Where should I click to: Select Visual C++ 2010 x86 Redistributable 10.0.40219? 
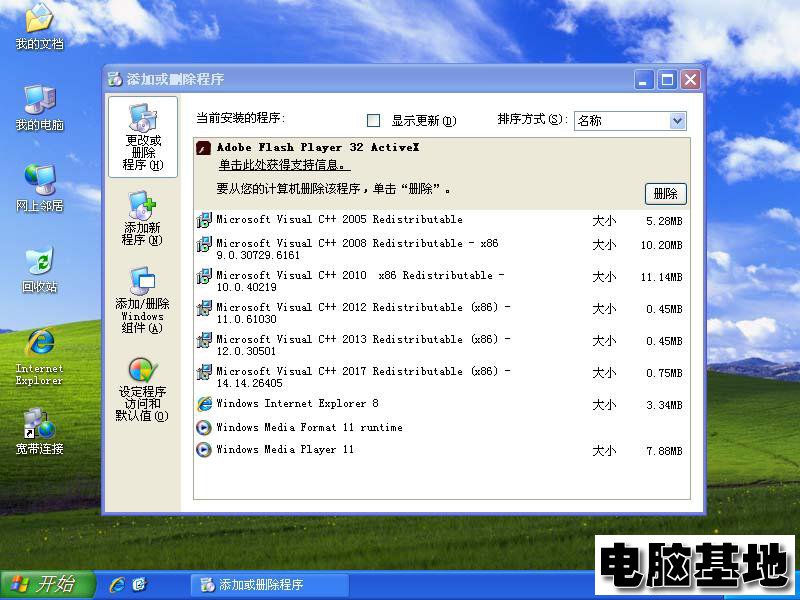tap(442, 281)
